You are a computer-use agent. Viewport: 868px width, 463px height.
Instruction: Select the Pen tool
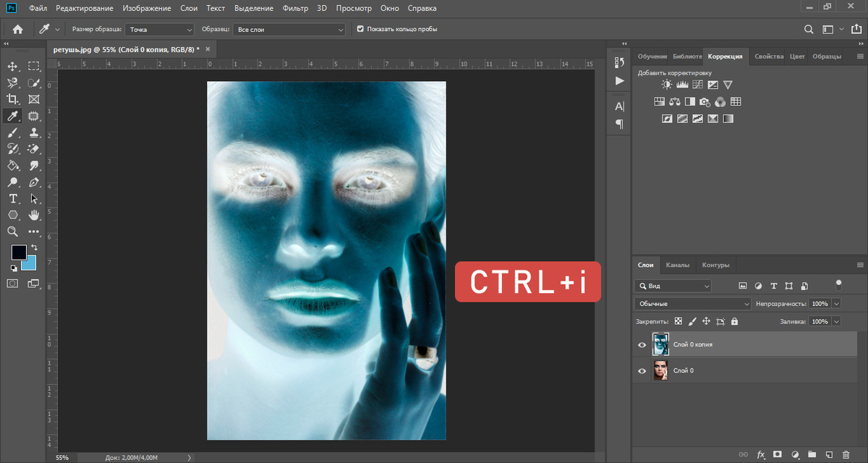(33, 182)
